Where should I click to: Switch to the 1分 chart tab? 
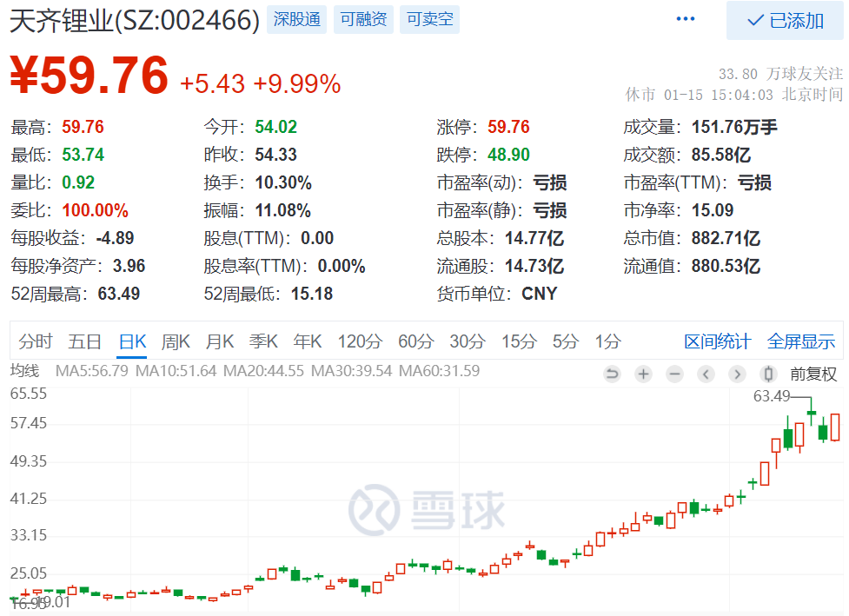(608, 341)
